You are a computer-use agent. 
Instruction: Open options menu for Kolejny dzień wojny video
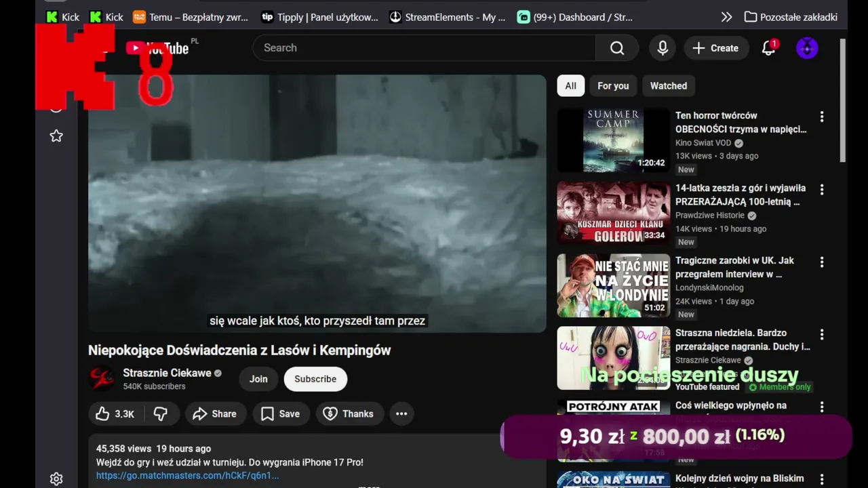point(822,479)
